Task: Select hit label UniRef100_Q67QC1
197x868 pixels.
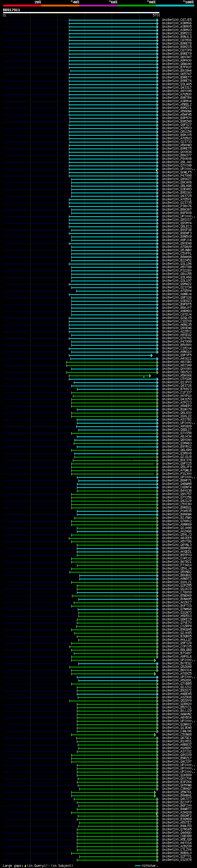Action: tap(177, 737)
